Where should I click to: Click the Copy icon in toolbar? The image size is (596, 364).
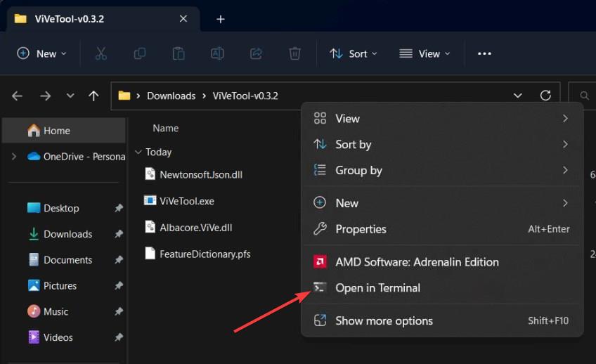tap(139, 53)
